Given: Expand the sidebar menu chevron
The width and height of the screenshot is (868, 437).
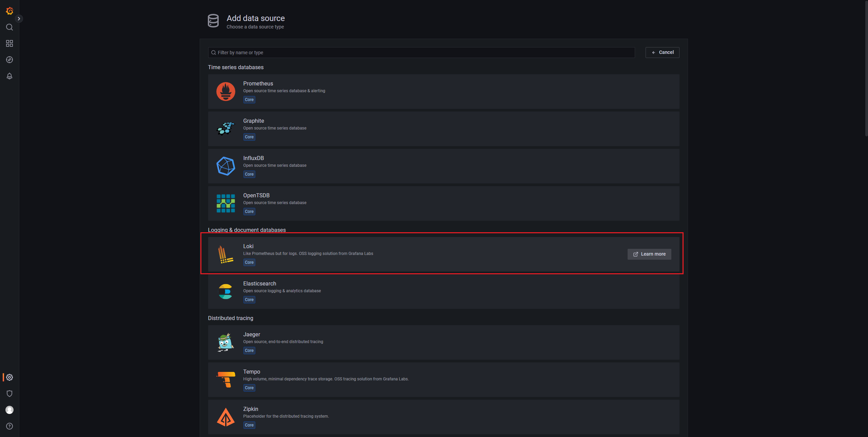Looking at the screenshot, I should click(x=19, y=19).
